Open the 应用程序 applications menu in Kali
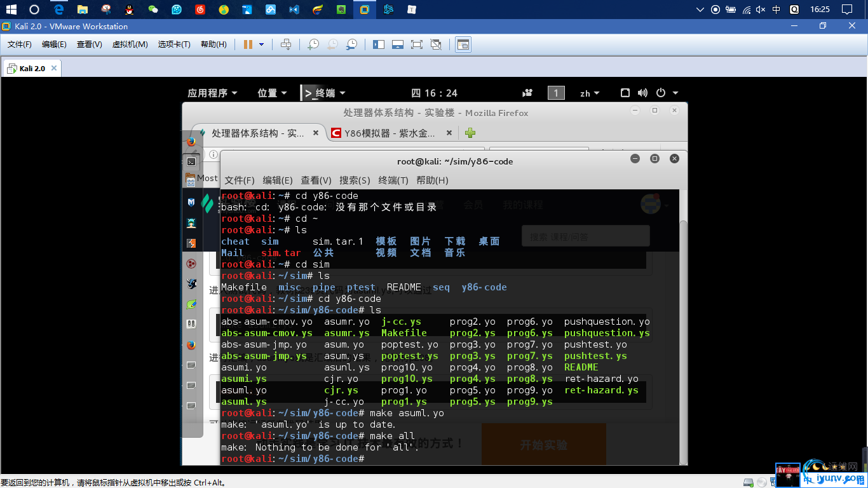Screen dimensions: 868x488 [x=212, y=93]
